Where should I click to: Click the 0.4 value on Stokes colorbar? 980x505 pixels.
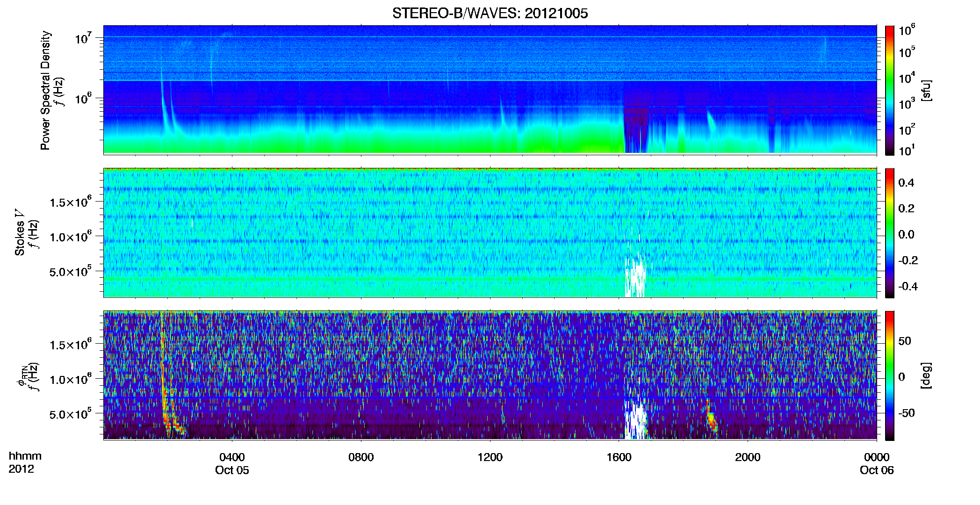[x=906, y=183]
